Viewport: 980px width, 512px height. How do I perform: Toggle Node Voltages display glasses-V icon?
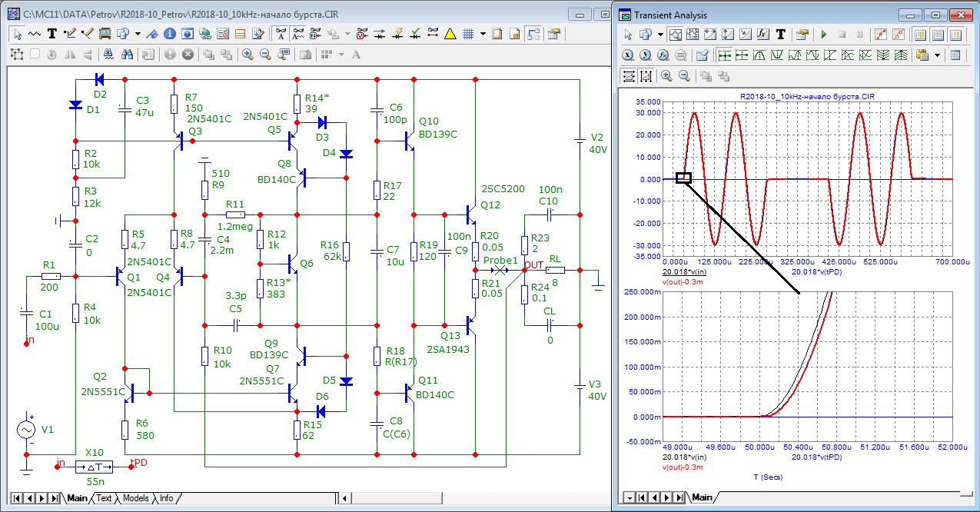(x=362, y=34)
